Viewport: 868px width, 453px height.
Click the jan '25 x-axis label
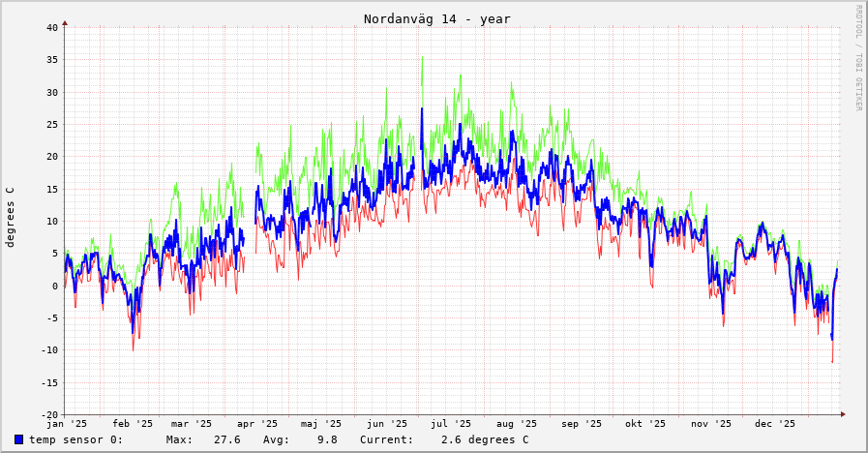point(67,423)
